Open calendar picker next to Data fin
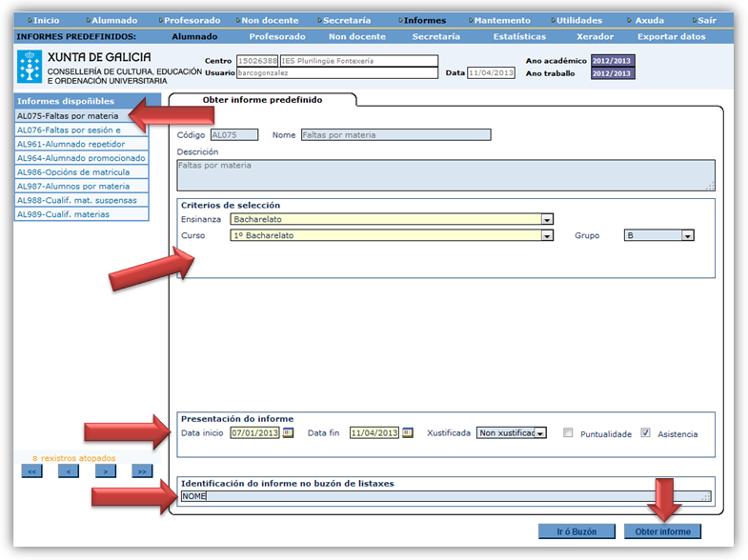Image resolution: width=748 pixels, height=560 pixels. point(407,432)
